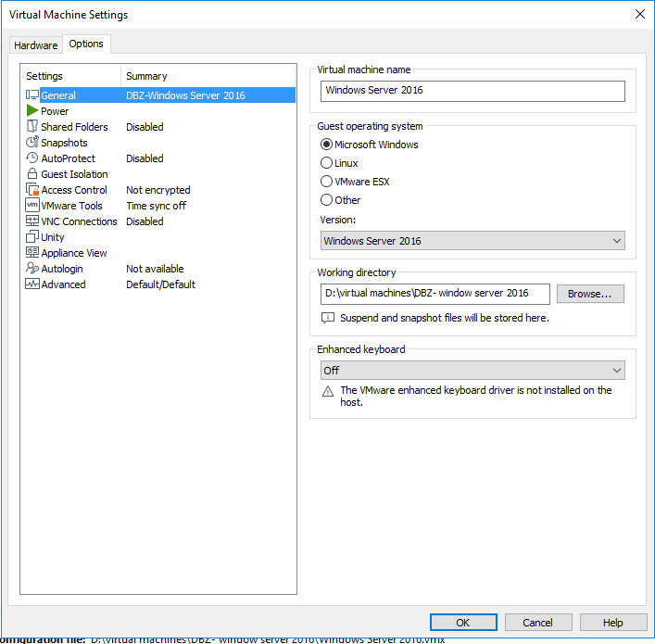Viewport: 655px width, 644px height.
Task: Click the Autologin user icon
Action: (x=32, y=268)
